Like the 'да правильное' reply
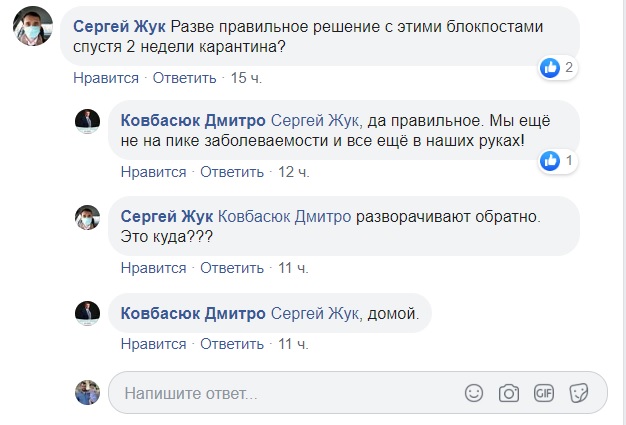Image resolution: width=626 pixels, height=425 pixels. (153, 172)
